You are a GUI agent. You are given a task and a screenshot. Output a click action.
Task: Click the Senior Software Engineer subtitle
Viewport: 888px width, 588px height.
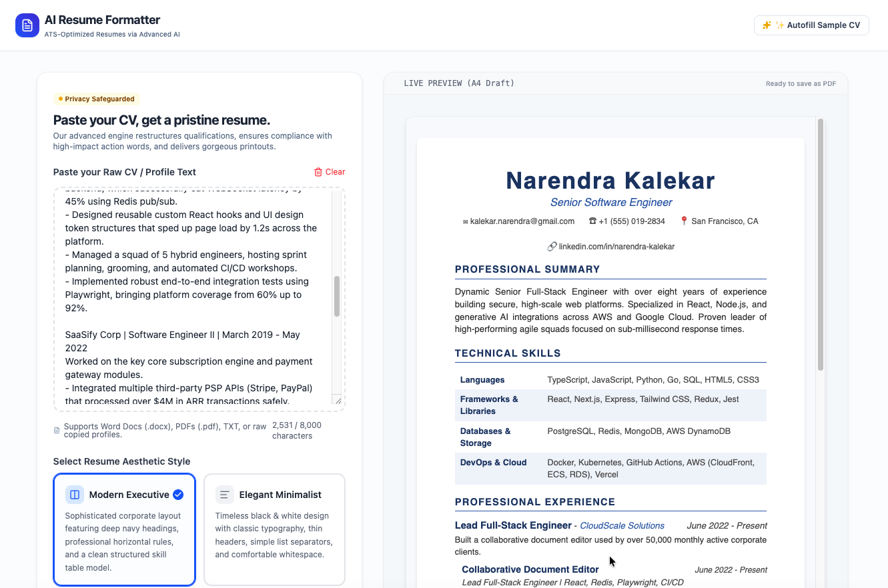tap(610, 203)
